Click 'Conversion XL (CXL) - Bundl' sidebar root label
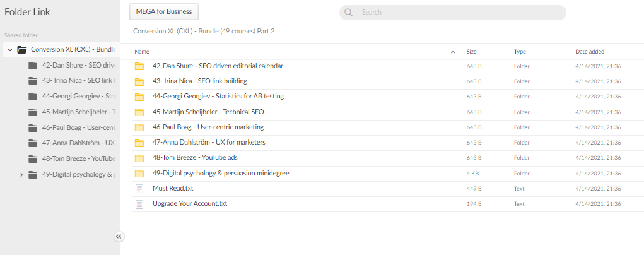 coord(74,50)
